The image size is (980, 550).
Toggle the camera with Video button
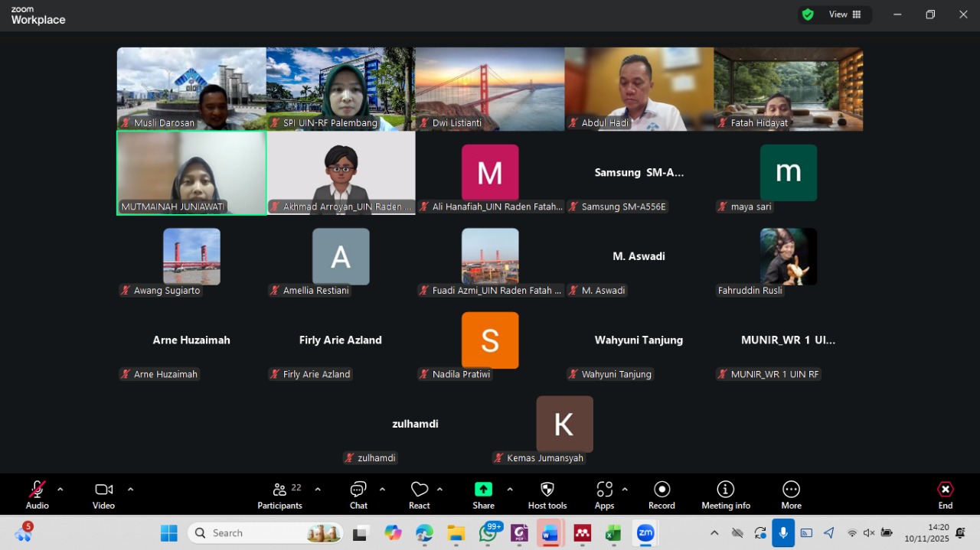(103, 495)
